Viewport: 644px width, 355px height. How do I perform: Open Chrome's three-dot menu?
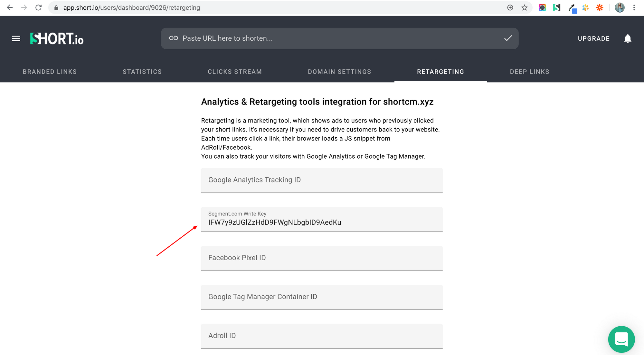(x=634, y=7)
